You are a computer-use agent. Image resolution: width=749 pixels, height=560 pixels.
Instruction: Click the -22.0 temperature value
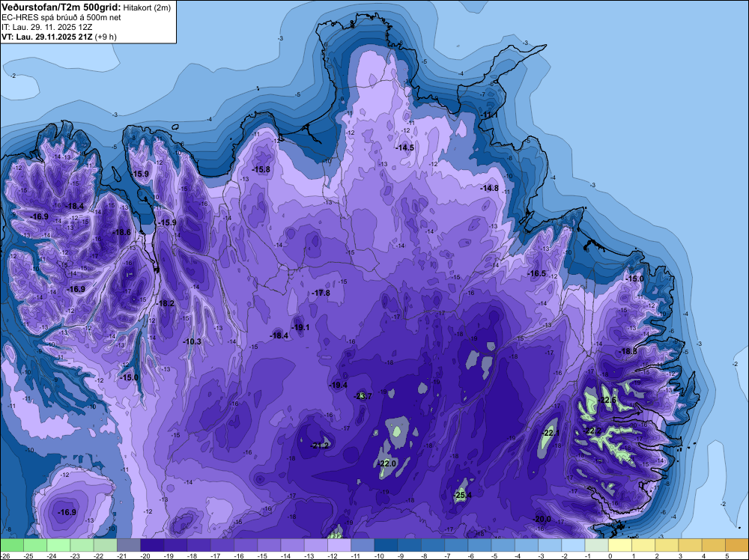tap(387, 463)
